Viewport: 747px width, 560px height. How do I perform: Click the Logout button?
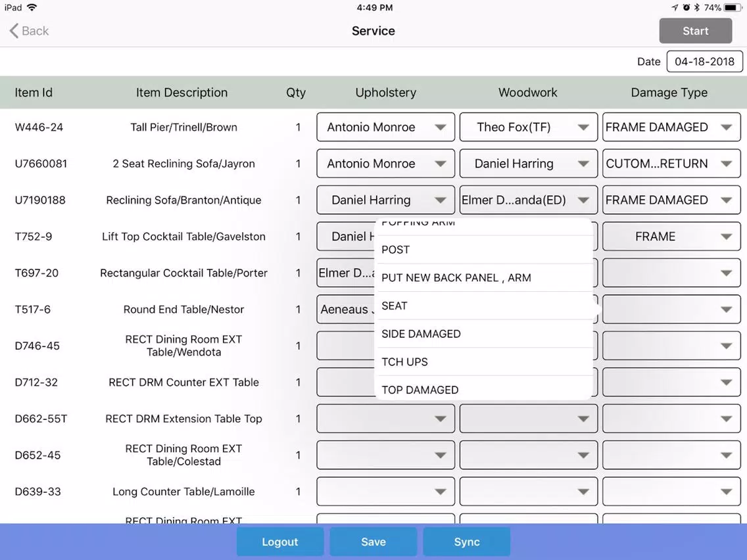click(x=280, y=542)
